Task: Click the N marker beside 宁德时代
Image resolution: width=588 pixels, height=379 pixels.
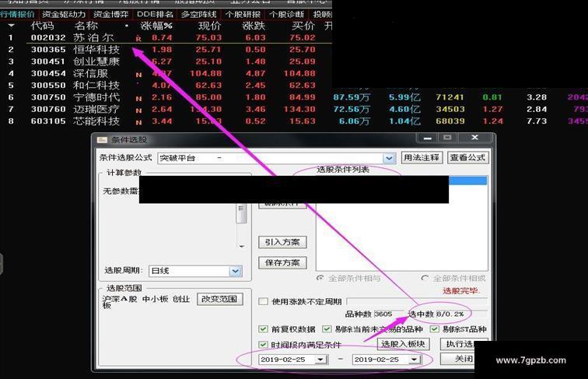Action: pyautogui.click(x=138, y=99)
